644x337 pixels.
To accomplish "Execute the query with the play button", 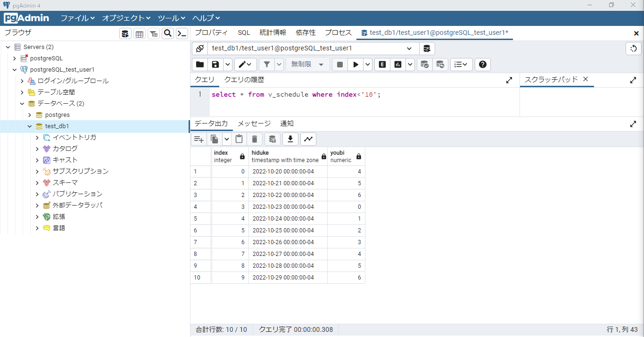I will (x=355, y=65).
